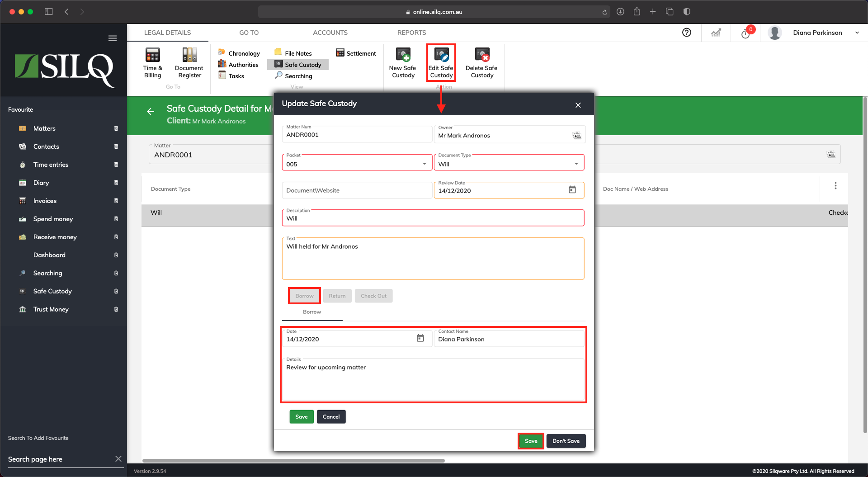
Task: Open the Document Register icon
Action: [189, 56]
